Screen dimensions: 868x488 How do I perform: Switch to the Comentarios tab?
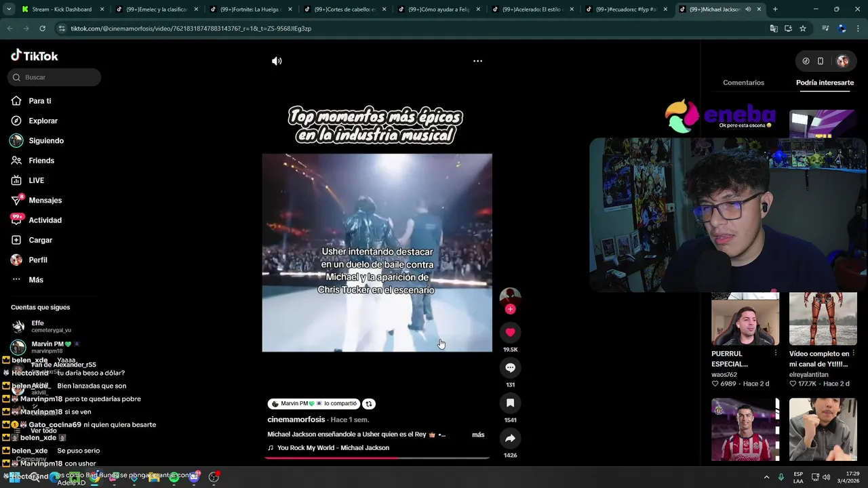click(743, 83)
